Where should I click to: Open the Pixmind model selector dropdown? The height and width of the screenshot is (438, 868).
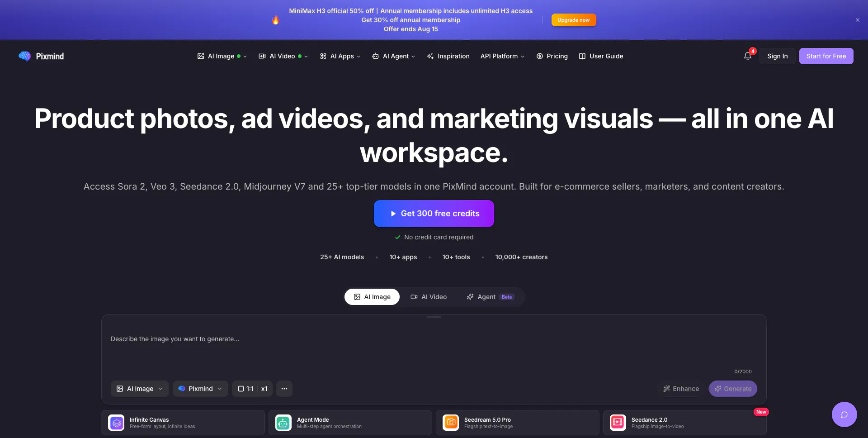tap(200, 389)
